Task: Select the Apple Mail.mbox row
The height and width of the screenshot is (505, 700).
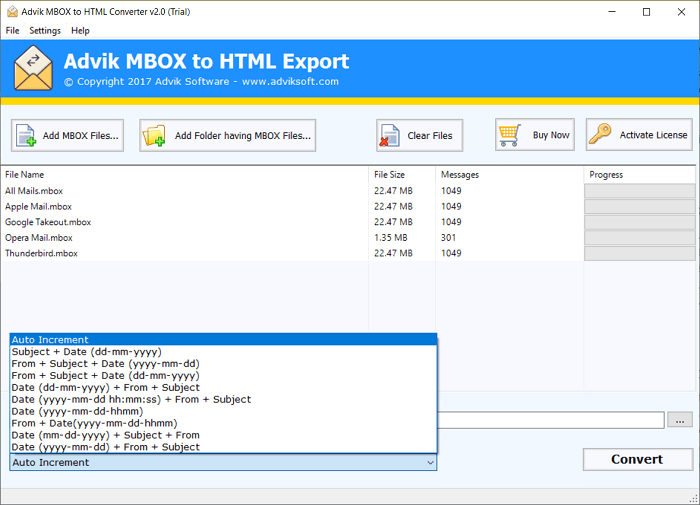Action: 348,206
